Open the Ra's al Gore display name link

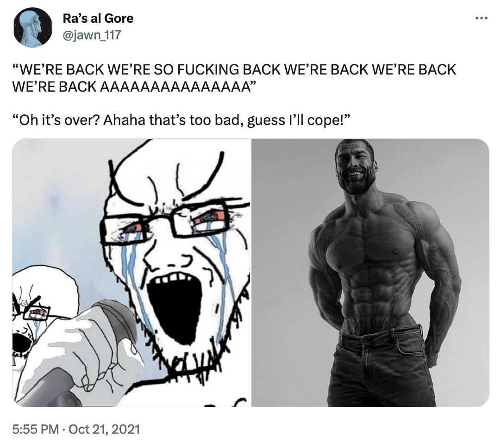click(x=98, y=18)
